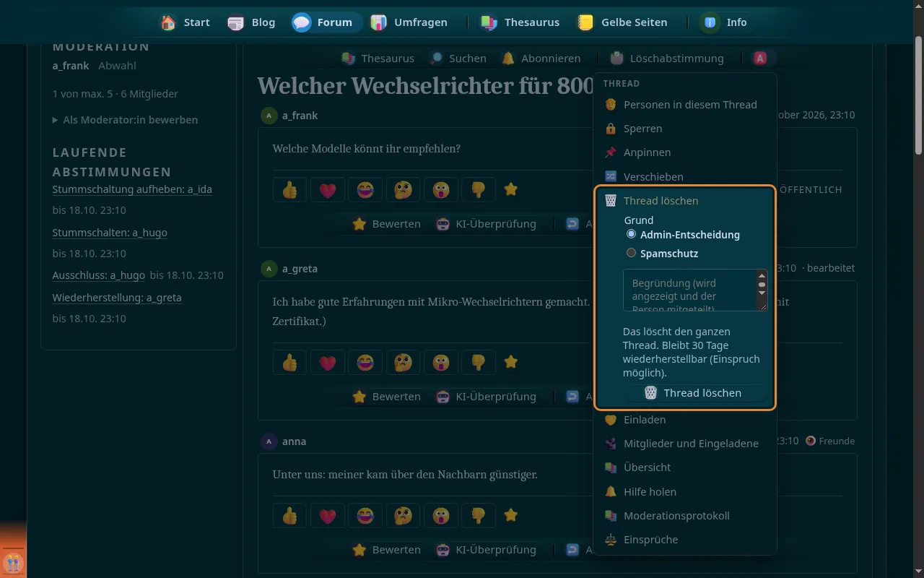The image size is (924, 578).
Task: Collapse the 'Thread löschen' menu section header
Action: point(684,200)
